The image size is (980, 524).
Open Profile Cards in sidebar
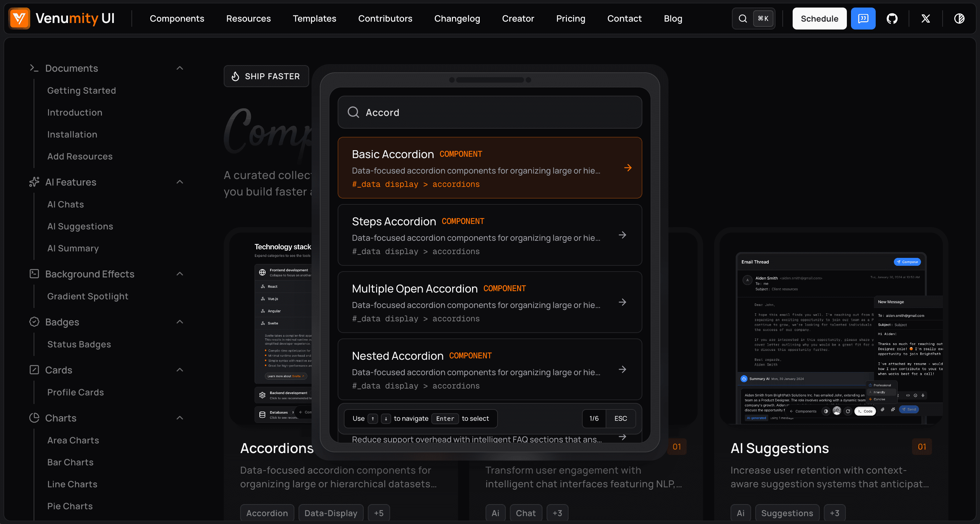pos(75,392)
